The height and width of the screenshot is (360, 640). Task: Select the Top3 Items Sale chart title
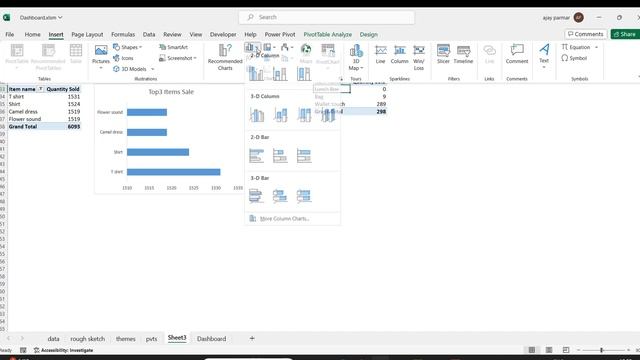click(x=171, y=92)
